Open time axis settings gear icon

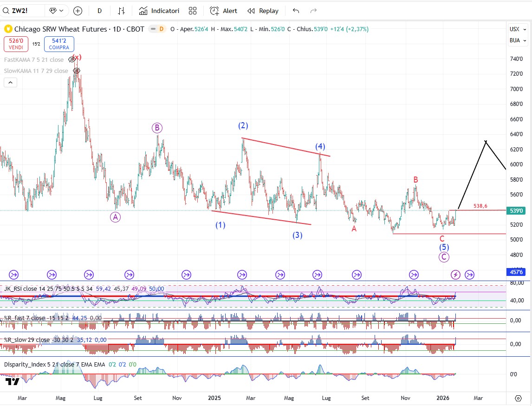[x=519, y=398]
